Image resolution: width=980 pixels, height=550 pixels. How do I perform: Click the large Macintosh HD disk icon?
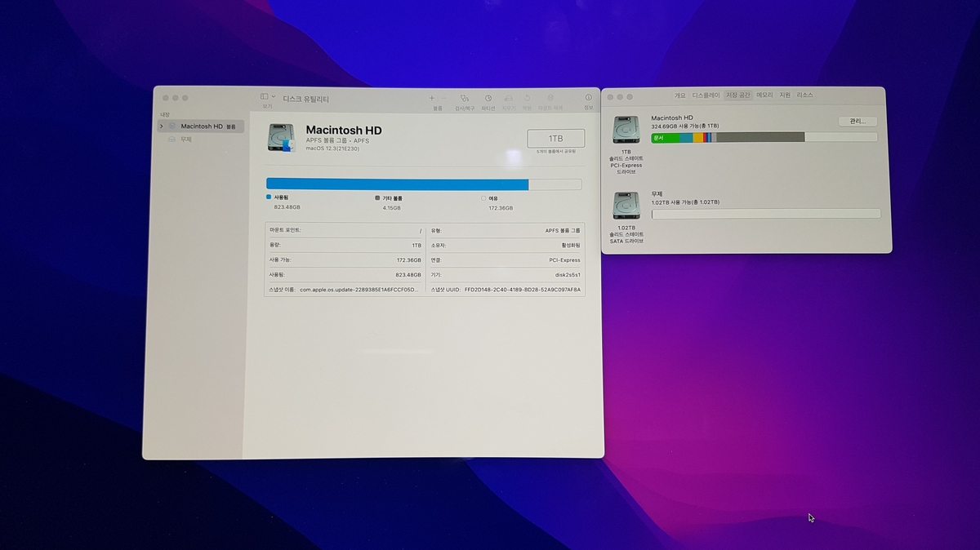(x=282, y=137)
